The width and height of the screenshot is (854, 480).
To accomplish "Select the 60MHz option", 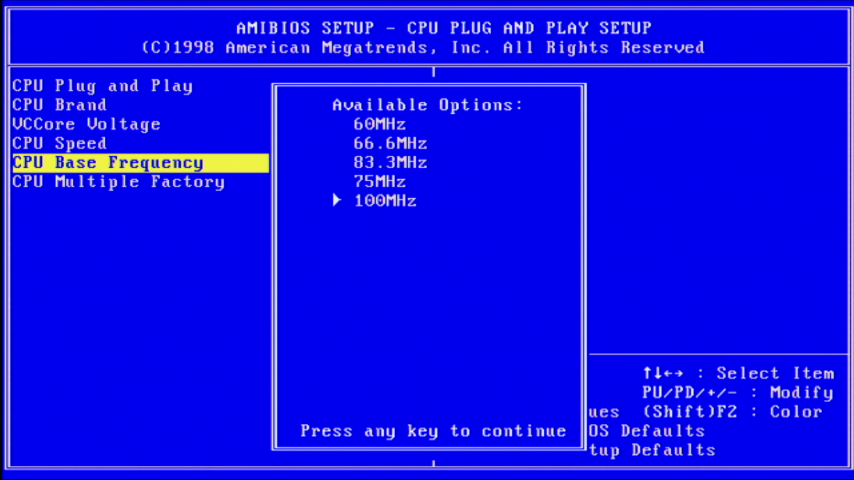I will pos(379,125).
